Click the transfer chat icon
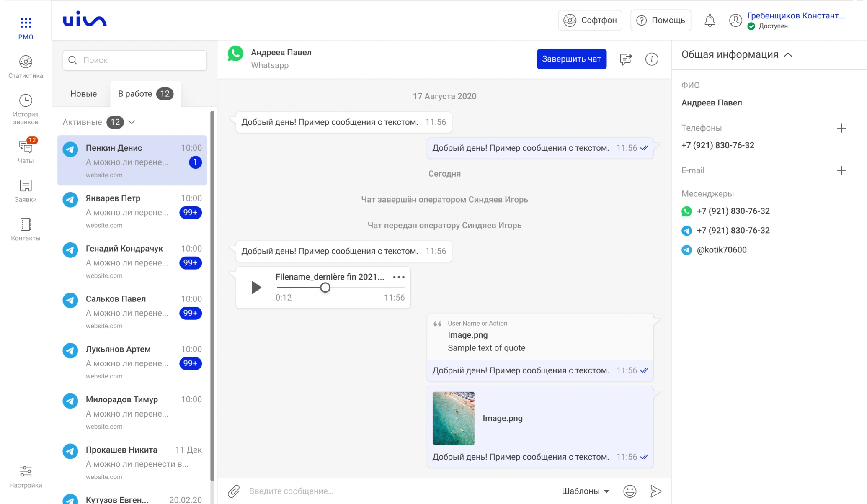This screenshot has height=504, width=867. (x=626, y=59)
